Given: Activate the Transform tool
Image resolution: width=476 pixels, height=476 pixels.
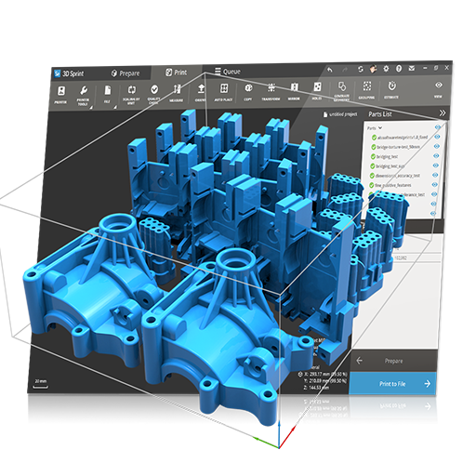Looking at the screenshot, I should pyautogui.click(x=271, y=92).
